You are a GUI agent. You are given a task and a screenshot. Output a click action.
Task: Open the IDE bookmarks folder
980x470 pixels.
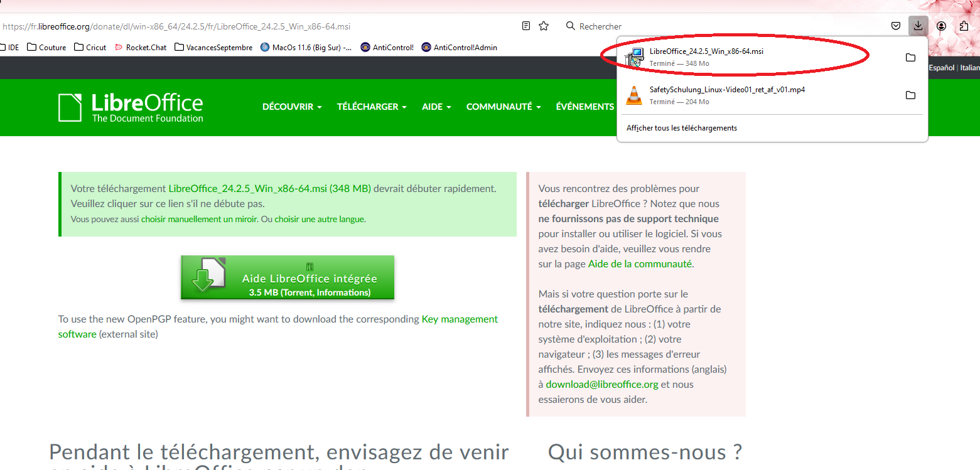(x=9, y=47)
